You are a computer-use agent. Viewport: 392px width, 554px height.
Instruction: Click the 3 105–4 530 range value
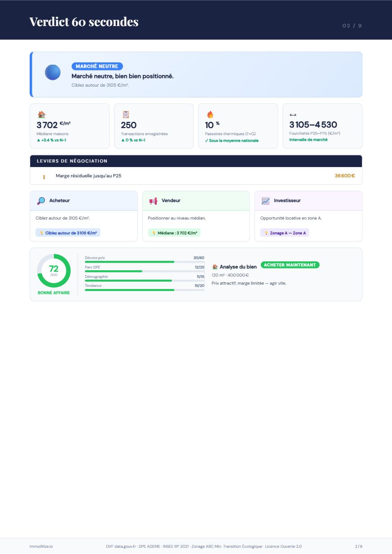click(x=313, y=125)
